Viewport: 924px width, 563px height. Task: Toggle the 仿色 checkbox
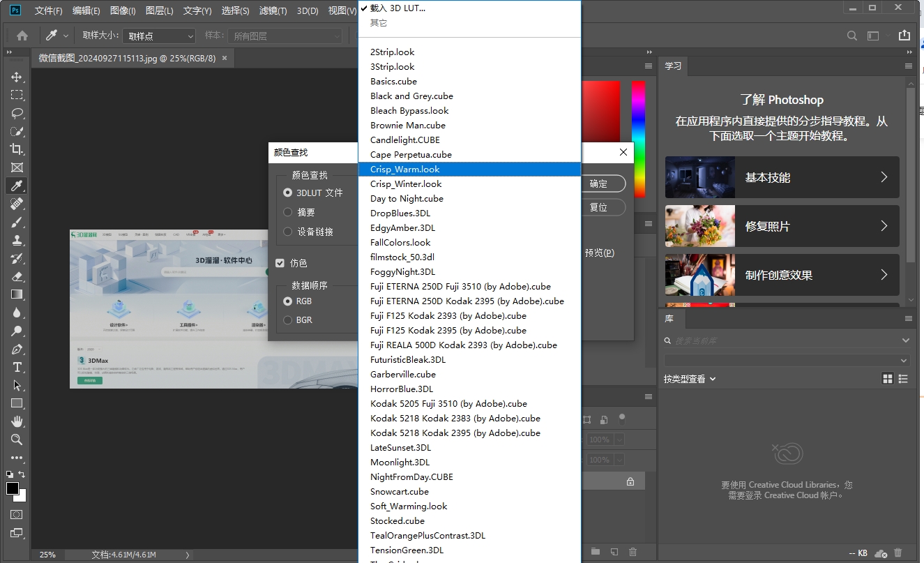pyautogui.click(x=280, y=263)
